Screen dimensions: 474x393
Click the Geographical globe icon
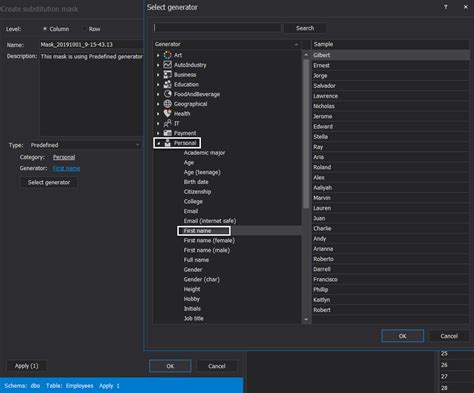click(x=168, y=104)
